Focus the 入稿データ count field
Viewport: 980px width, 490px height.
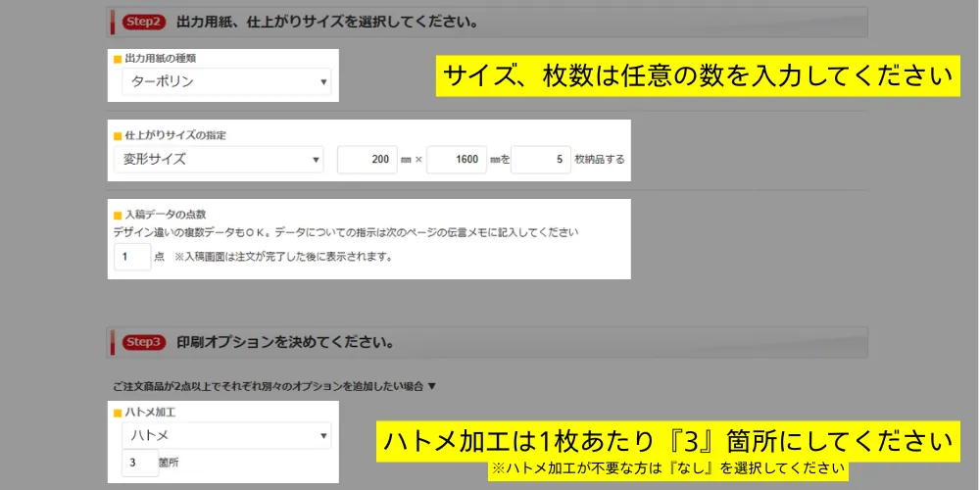click(132, 257)
